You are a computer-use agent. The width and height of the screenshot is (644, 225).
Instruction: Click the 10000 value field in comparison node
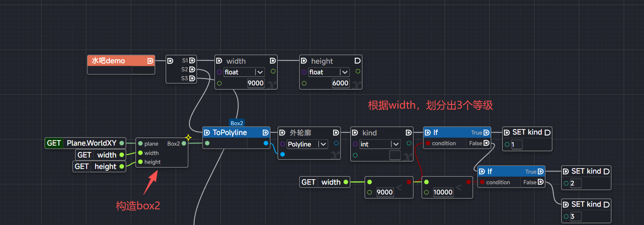pyautogui.click(x=443, y=192)
